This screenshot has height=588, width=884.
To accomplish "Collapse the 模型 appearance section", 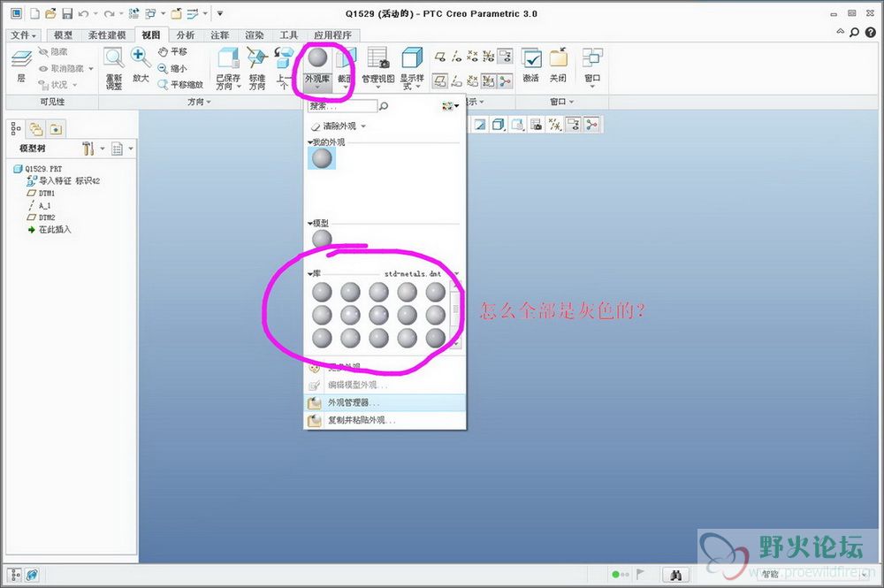I will point(310,223).
